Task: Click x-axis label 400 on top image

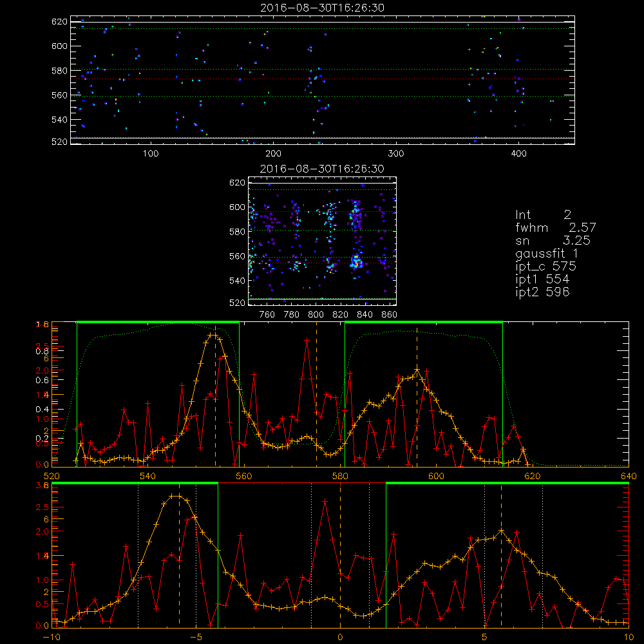Action: (x=518, y=154)
